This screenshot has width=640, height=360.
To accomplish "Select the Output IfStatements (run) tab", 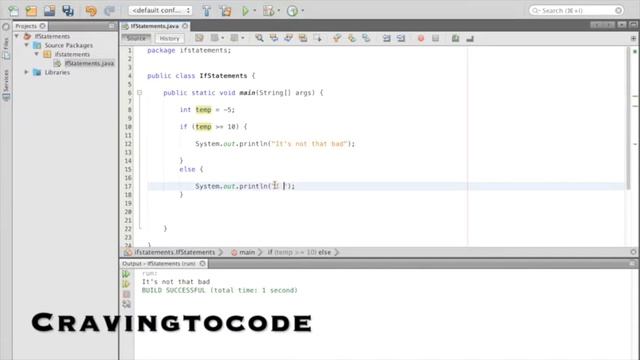I will [x=159, y=264].
